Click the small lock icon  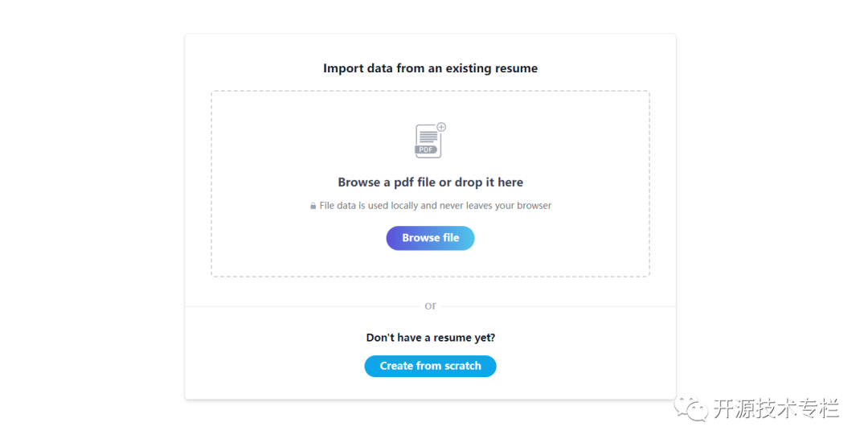(313, 206)
